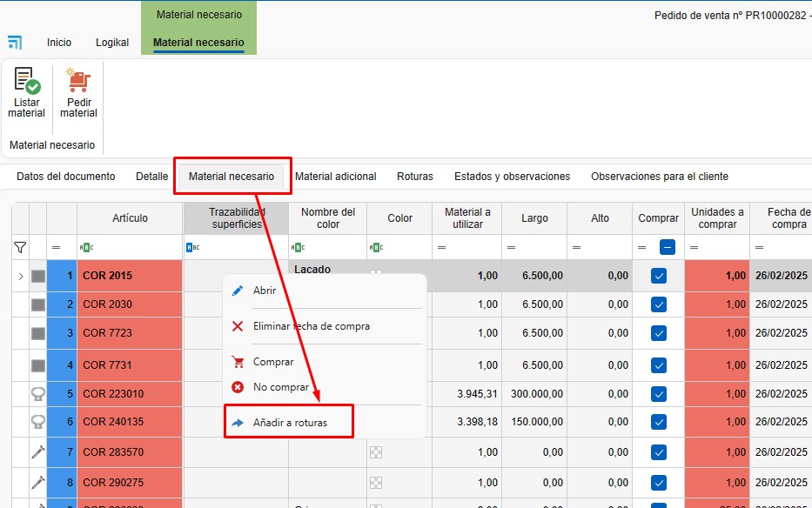
Task: Click the profile type icon in row COR 7731
Action: coord(38,365)
